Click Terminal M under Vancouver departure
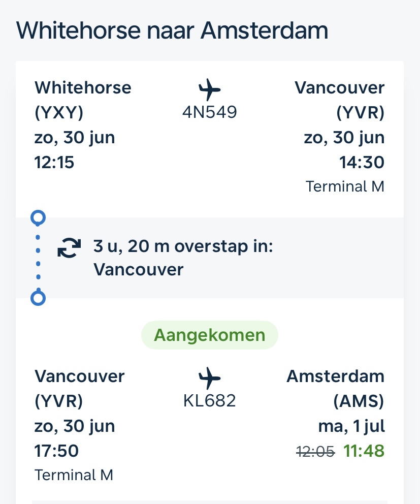 click(74, 475)
